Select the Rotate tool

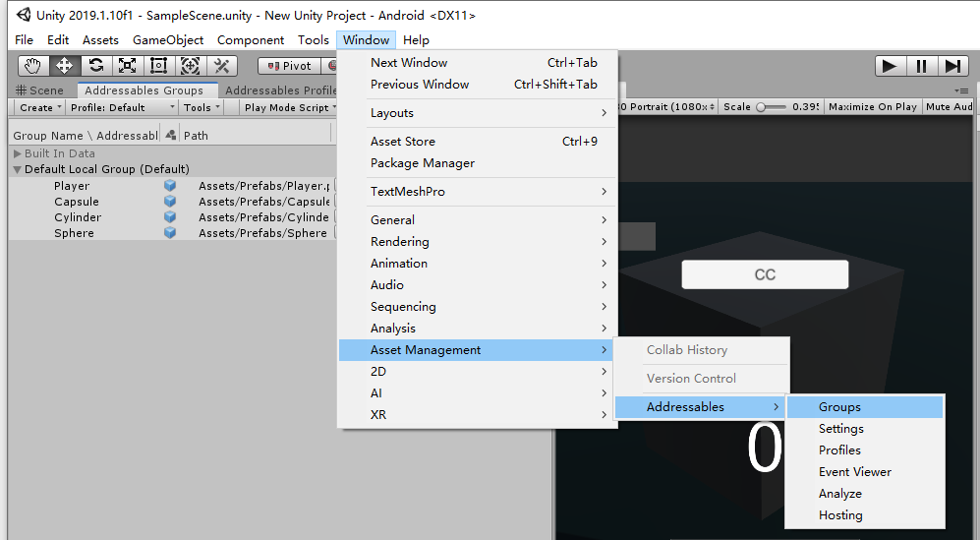coord(96,65)
